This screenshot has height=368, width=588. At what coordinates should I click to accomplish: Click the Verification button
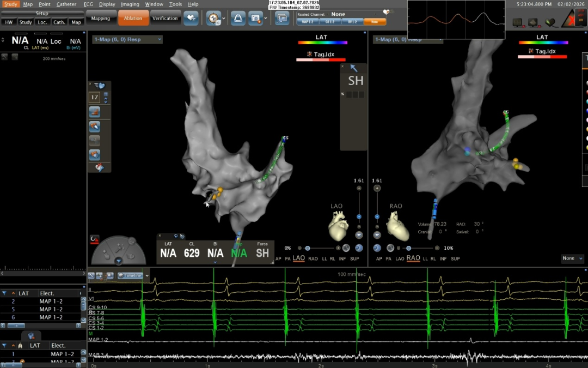165,18
